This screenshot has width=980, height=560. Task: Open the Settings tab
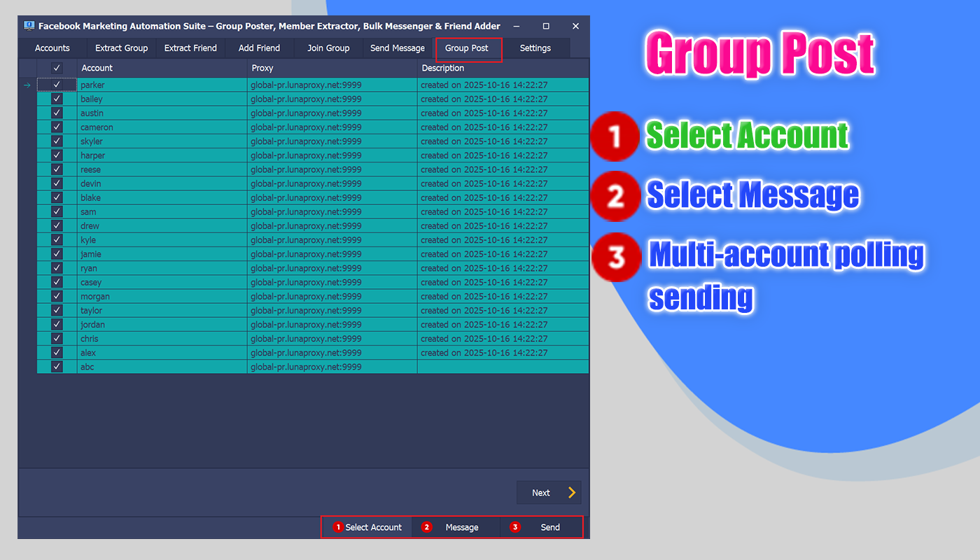pyautogui.click(x=535, y=48)
